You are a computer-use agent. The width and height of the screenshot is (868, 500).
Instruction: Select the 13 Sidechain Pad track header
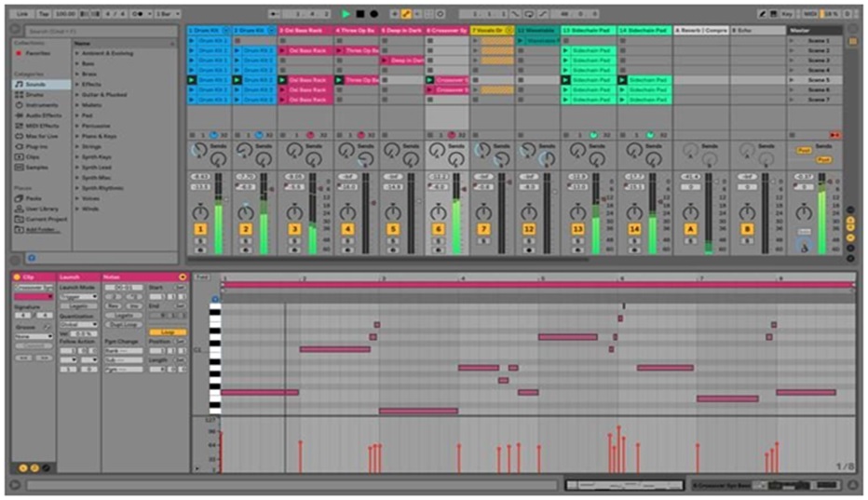tap(589, 31)
